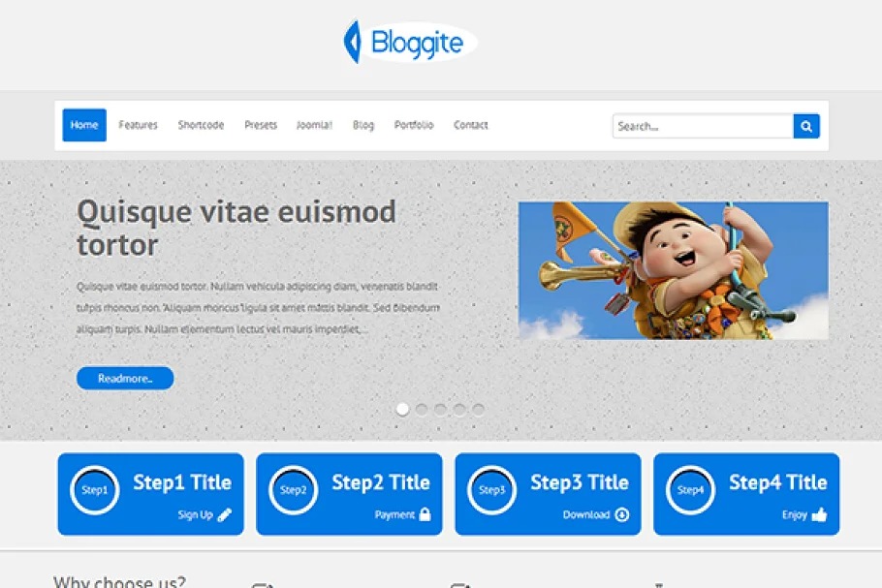The height and width of the screenshot is (588, 882).
Task: Open the Contact page link
Action: (471, 125)
